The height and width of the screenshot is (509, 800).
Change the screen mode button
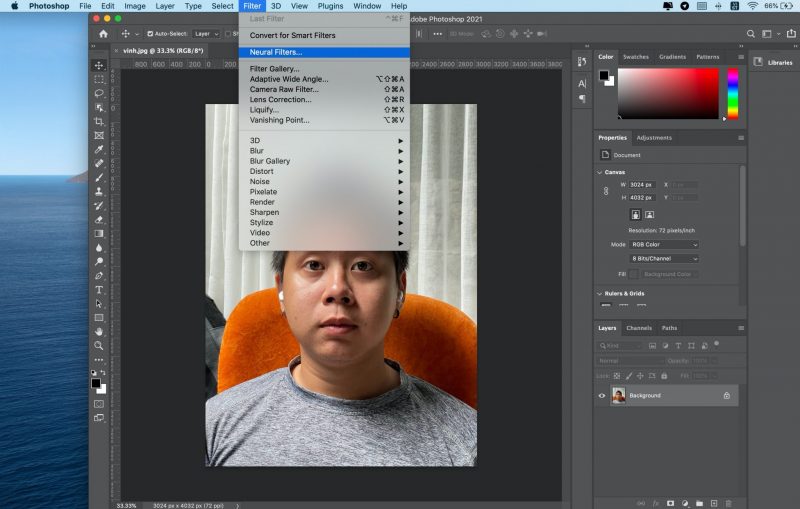(x=99, y=418)
